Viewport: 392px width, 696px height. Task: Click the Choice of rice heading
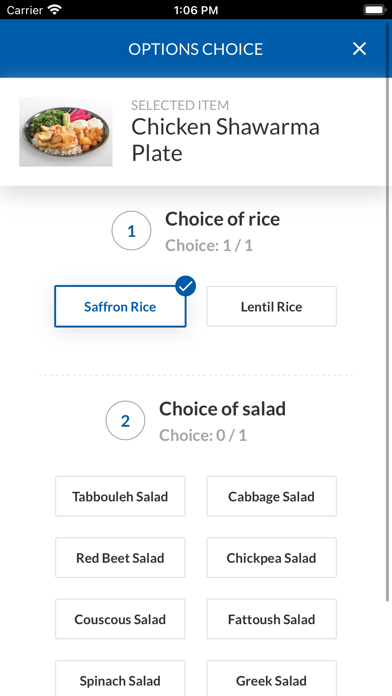222,219
